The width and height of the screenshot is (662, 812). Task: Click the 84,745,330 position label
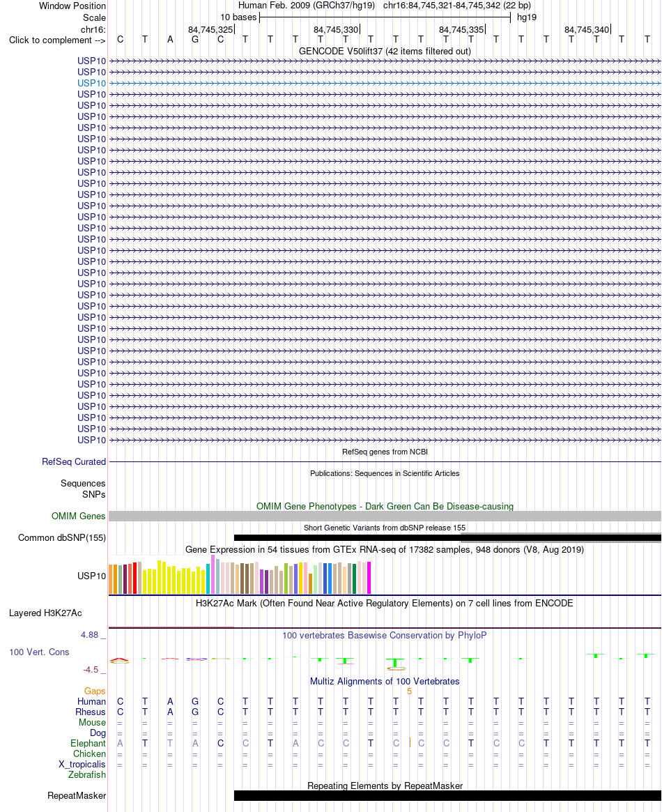click(336, 30)
